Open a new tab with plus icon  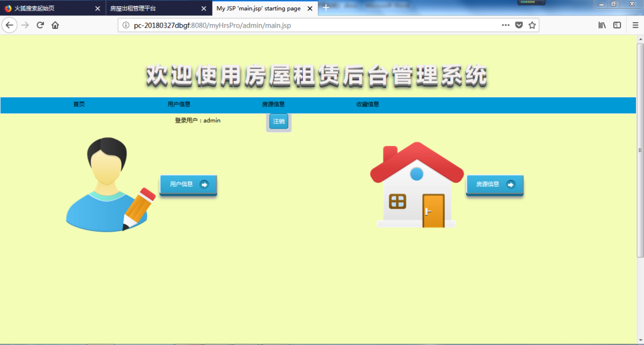[326, 8]
